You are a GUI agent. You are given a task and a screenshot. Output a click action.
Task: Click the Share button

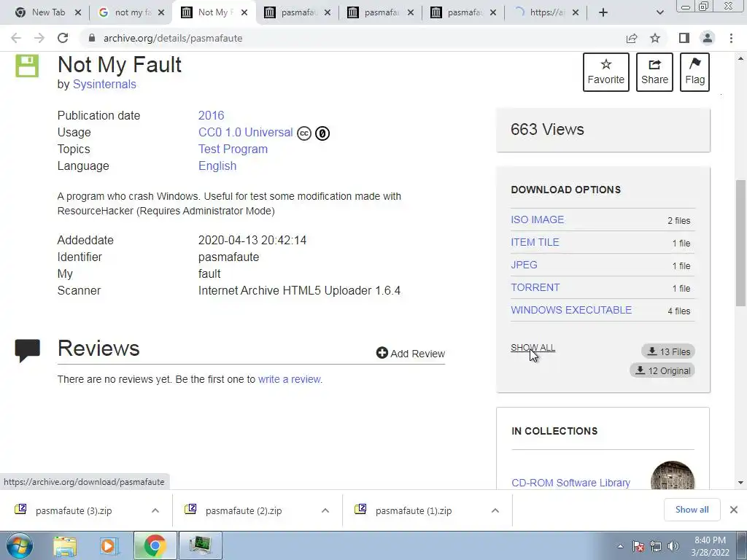click(x=654, y=72)
